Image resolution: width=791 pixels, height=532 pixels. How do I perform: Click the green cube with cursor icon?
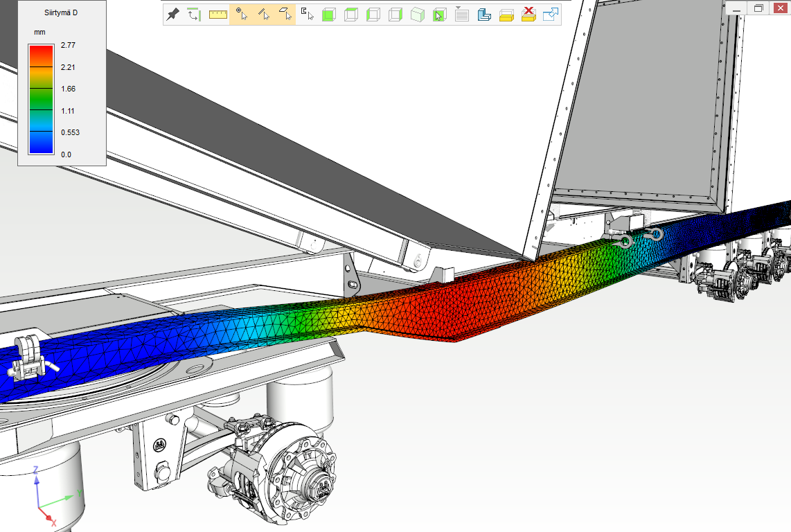pyautogui.click(x=440, y=14)
